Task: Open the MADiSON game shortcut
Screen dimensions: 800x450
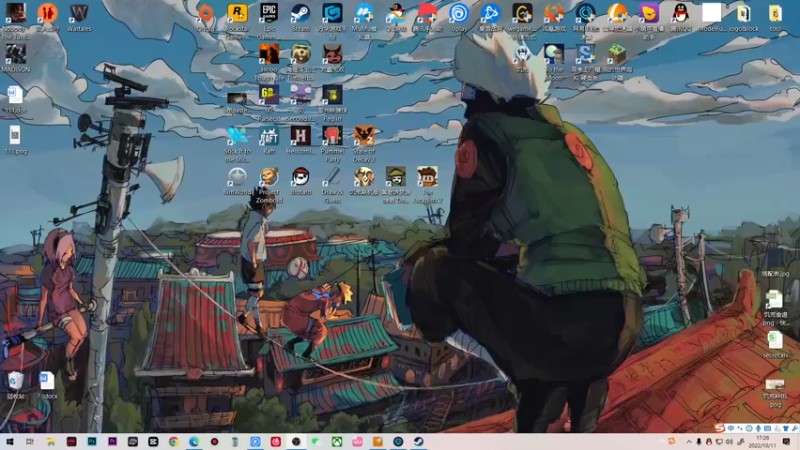Action: [x=15, y=58]
